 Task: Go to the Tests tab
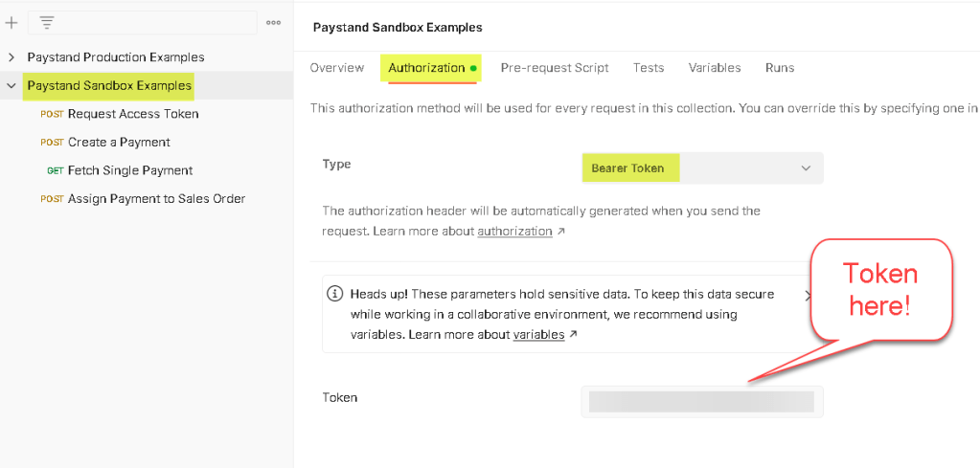[649, 68]
